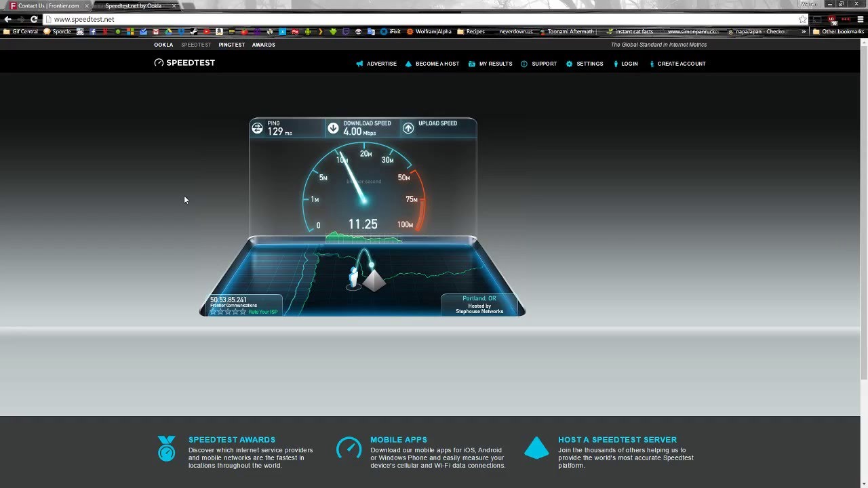Click the person icon on the test map
Image resolution: width=868 pixels, height=488 pixels.
pyautogui.click(x=353, y=277)
